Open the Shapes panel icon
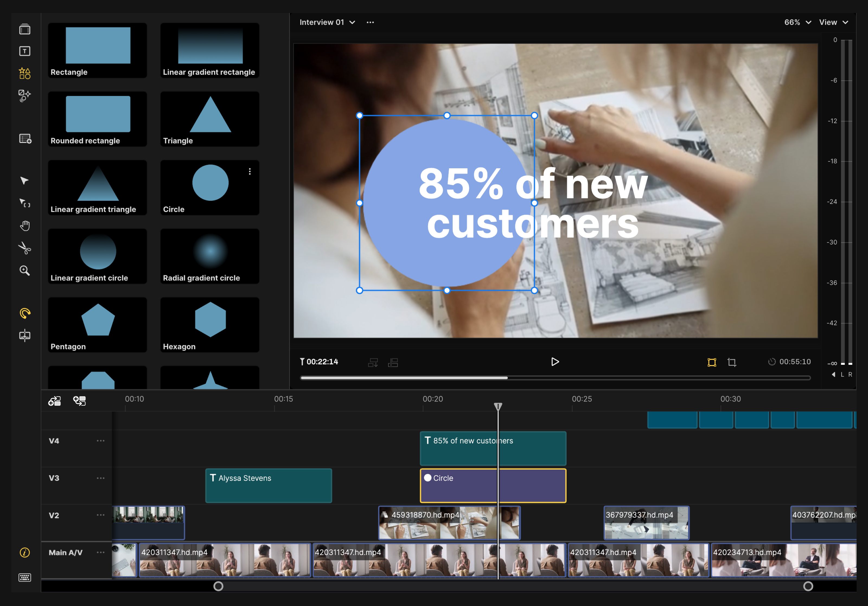The height and width of the screenshot is (606, 868). (25, 73)
